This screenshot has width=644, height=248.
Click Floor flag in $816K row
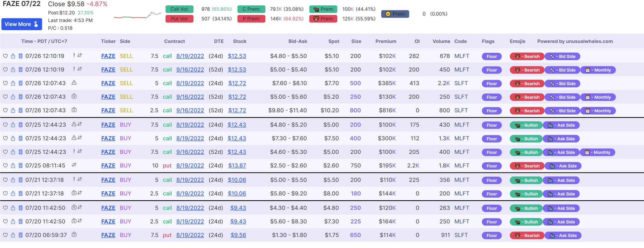coord(492,111)
